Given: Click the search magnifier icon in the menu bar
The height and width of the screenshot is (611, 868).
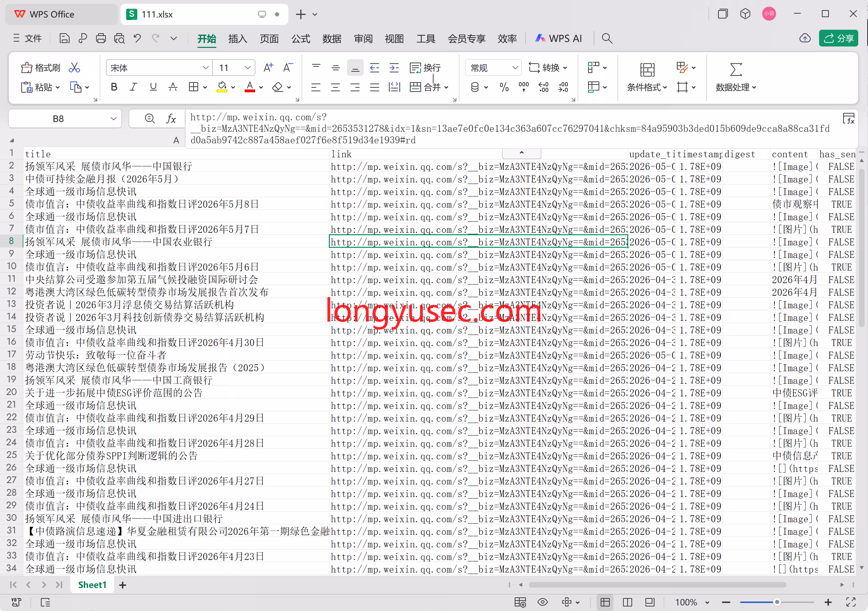Looking at the screenshot, I should coord(607,38).
